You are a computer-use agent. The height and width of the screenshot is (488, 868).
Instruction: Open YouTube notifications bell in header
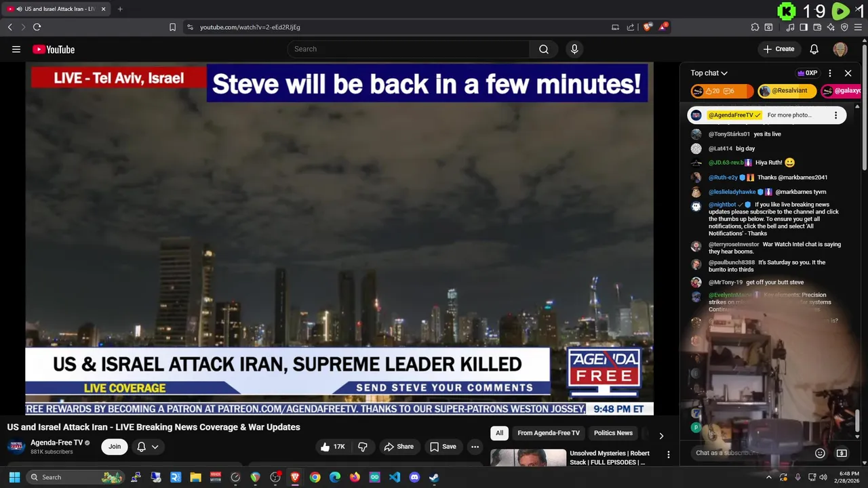point(814,49)
